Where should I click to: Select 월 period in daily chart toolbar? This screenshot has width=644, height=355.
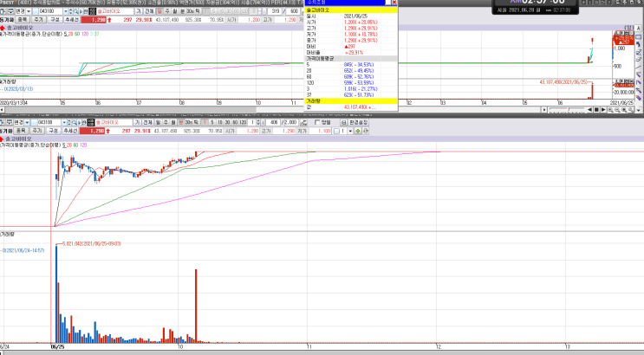pos(174,11)
